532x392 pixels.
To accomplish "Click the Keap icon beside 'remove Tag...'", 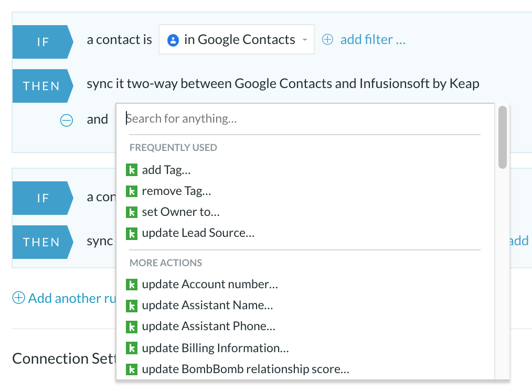I will [x=132, y=191].
